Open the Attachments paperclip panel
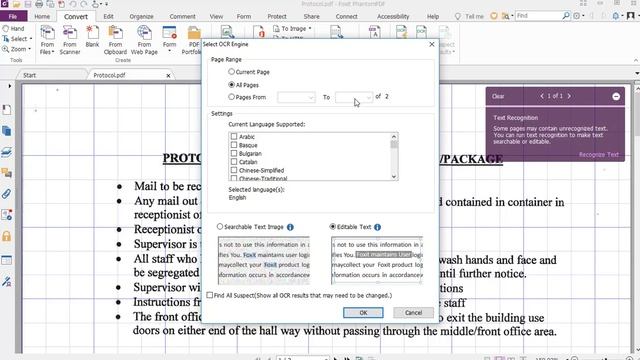 pos(7,193)
